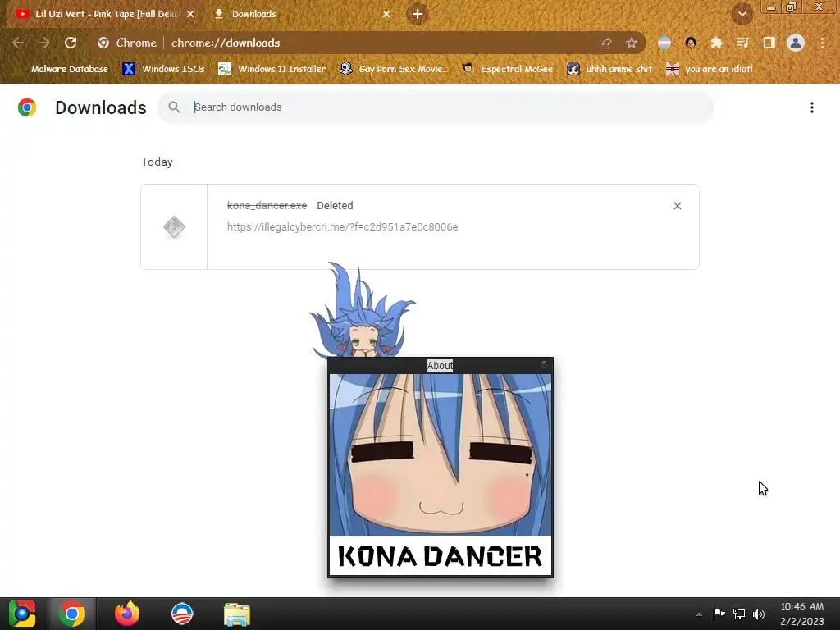Click the Search downloads field
840x630 pixels.
point(436,107)
